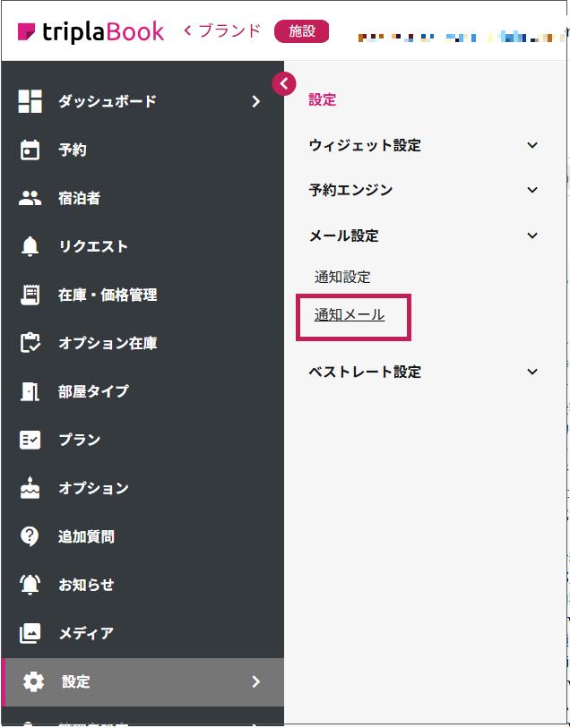This screenshot has width=570, height=728.
Task: Collapse the sidebar with the pink arrow button
Action: click(284, 83)
